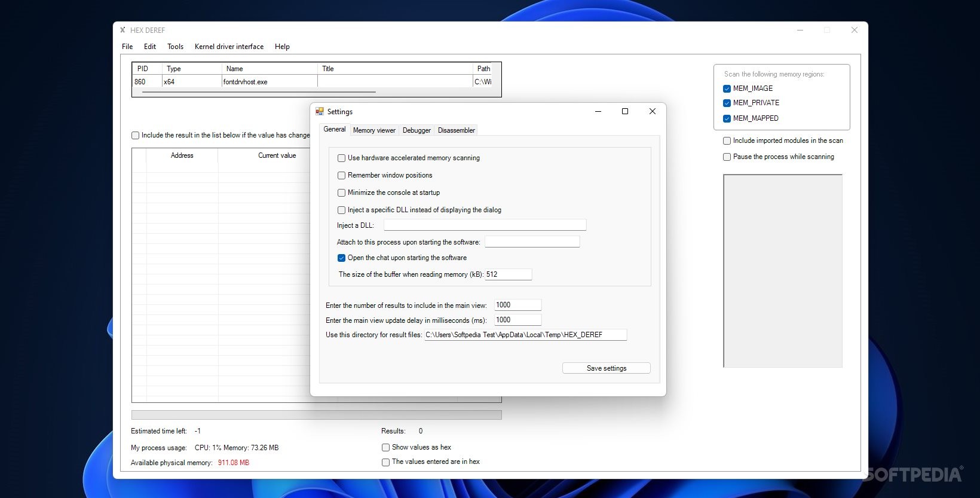Enable hardware accelerated memory scanning
980x498 pixels.
point(341,158)
